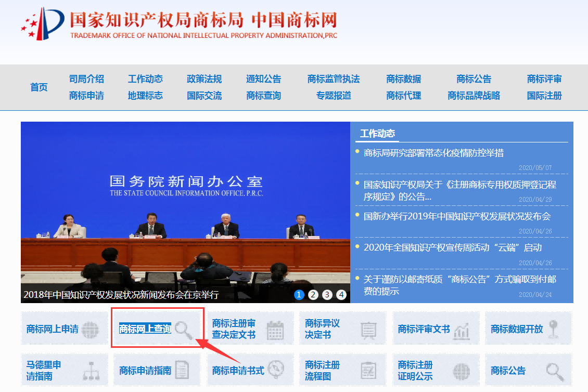Click the press conference banner photo
The image size is (588, 392).
[x=185, y=212]
